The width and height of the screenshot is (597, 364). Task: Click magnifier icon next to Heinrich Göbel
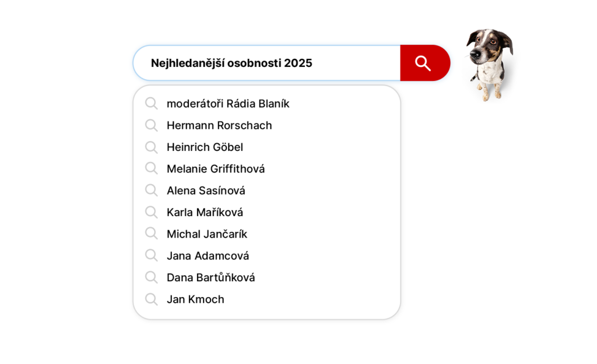(x=152, y=147)
